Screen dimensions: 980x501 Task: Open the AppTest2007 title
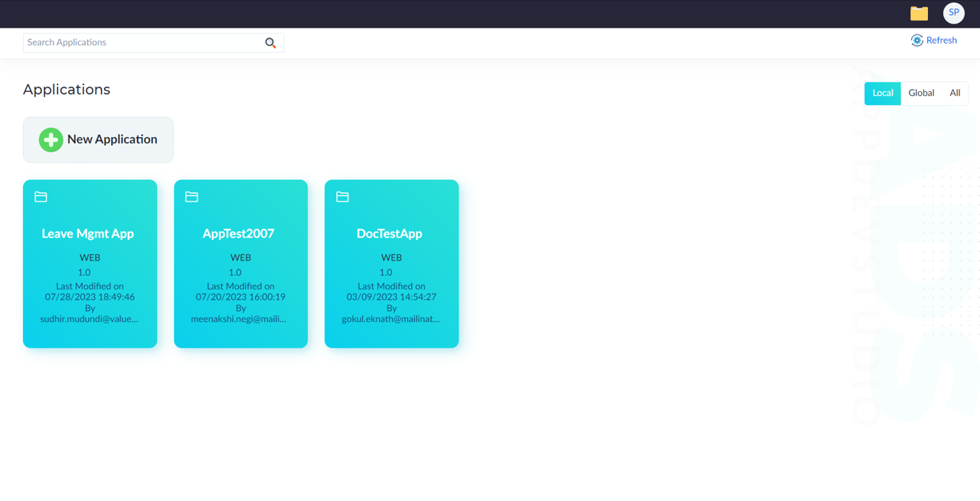pyautogui.click(x=238, y=234)
